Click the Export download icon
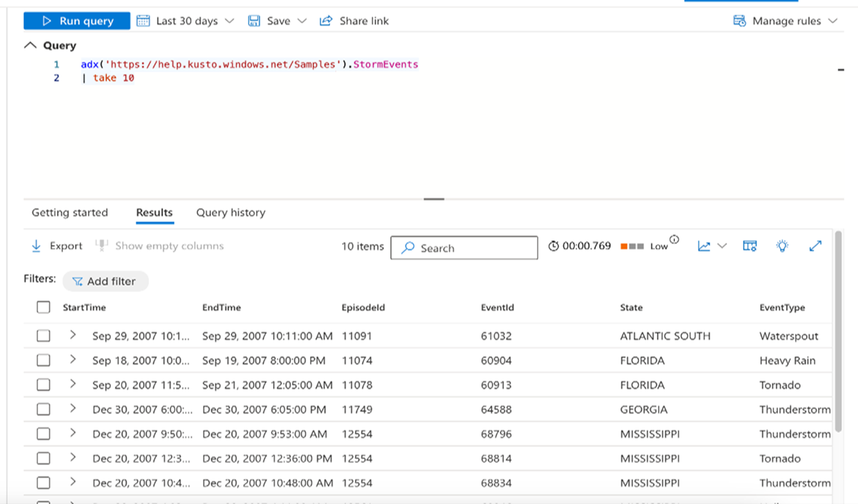The height and width of the screenshot is (504, 858). click(36, 246)
